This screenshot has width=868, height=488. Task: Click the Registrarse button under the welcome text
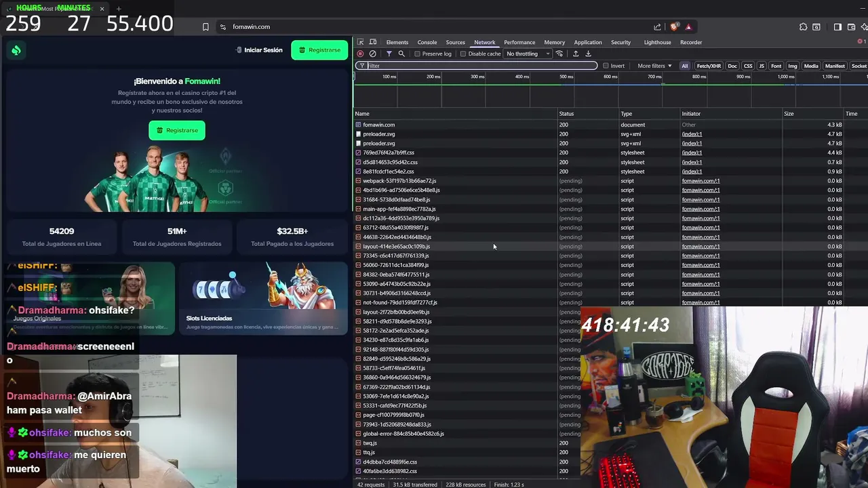coord(177,130)
